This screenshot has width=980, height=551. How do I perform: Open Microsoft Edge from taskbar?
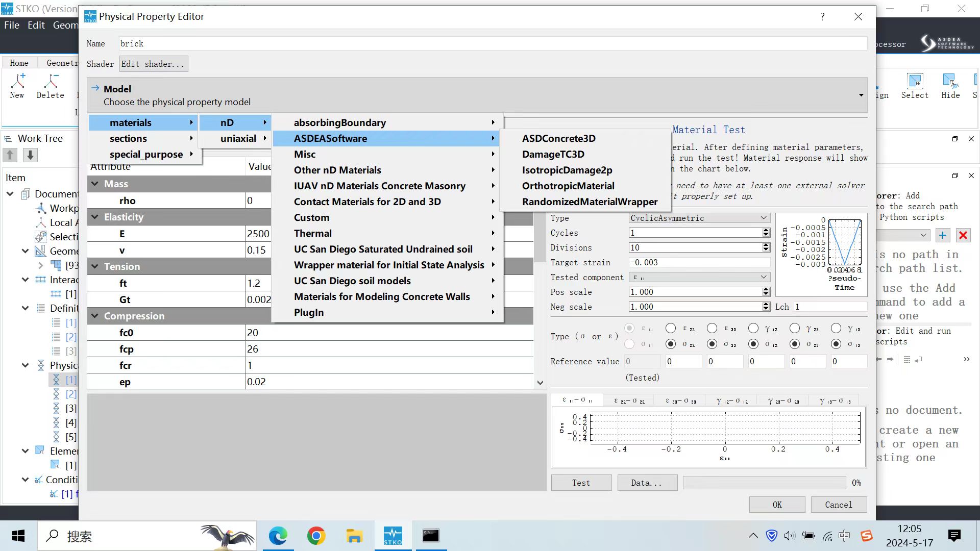[x=278, y=536]
